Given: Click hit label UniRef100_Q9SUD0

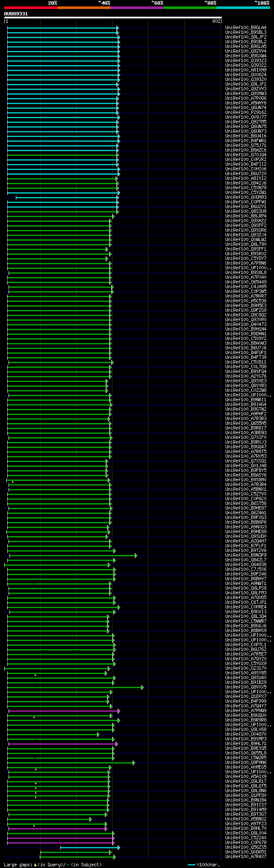Looking at the screenshot, I should [x=246, y=537].
